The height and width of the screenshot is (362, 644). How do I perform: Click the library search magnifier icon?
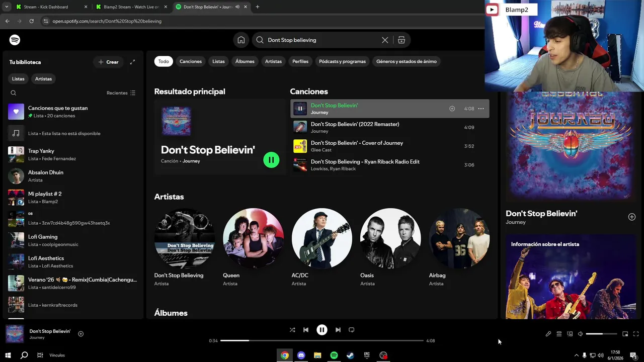tap(14, 93)
